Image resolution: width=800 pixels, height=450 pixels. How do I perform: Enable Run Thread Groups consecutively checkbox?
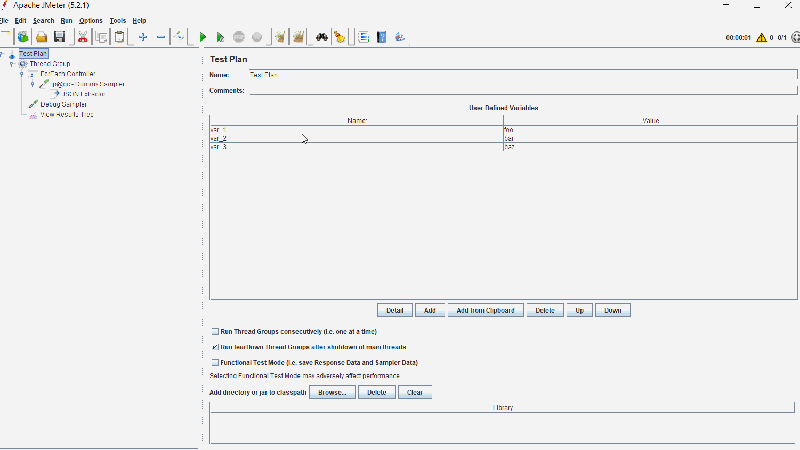(x=215, y=332)
